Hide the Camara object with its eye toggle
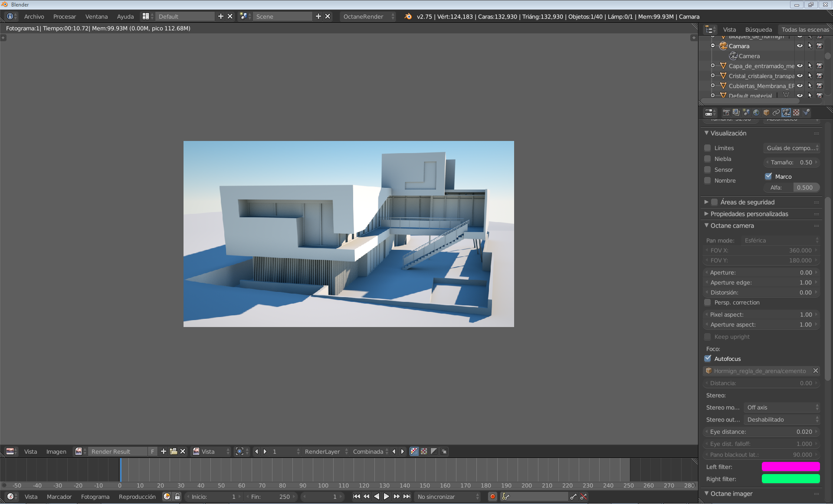Image resolution: width=833 pixels, height=504 pixels. click(x=800, y=46)
